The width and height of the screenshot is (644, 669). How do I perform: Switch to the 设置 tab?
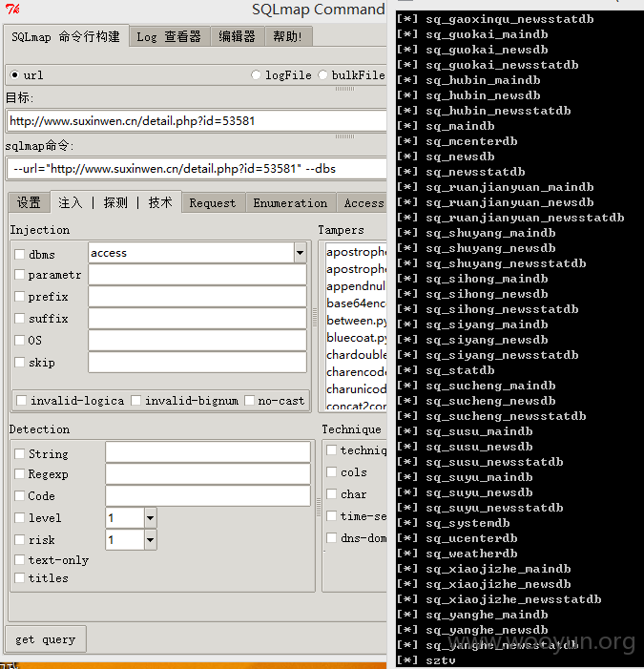29,202
